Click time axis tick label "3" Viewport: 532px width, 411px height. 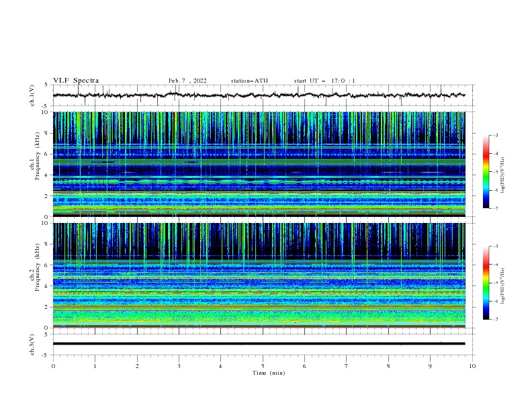[179, 366]
